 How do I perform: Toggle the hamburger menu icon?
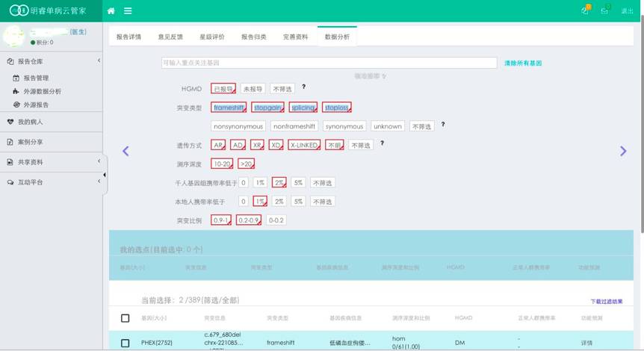point(129,11)
